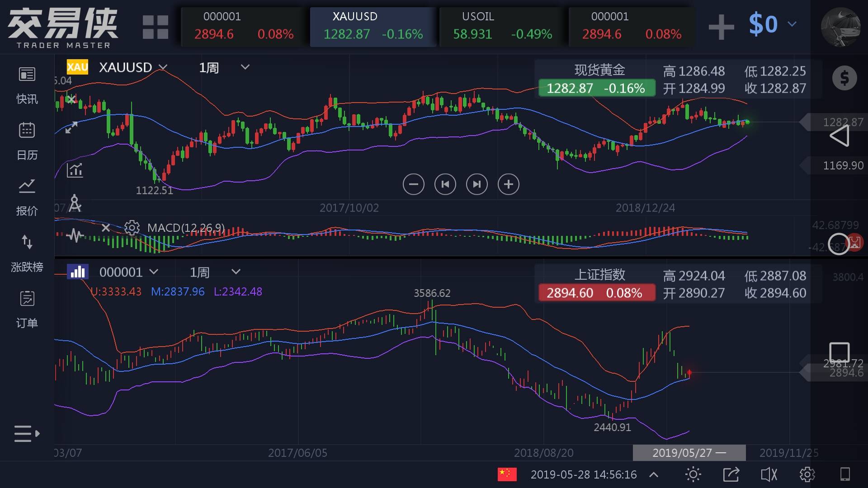Expand the 1周 timeframe dropdown on gold chart
868x488 pixels.
[245, 67]
